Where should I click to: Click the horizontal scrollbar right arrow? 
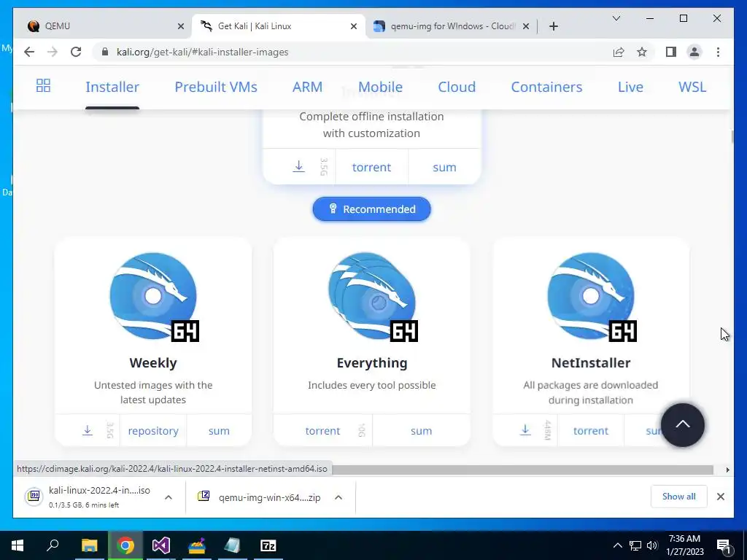click(x=727, y=470)
